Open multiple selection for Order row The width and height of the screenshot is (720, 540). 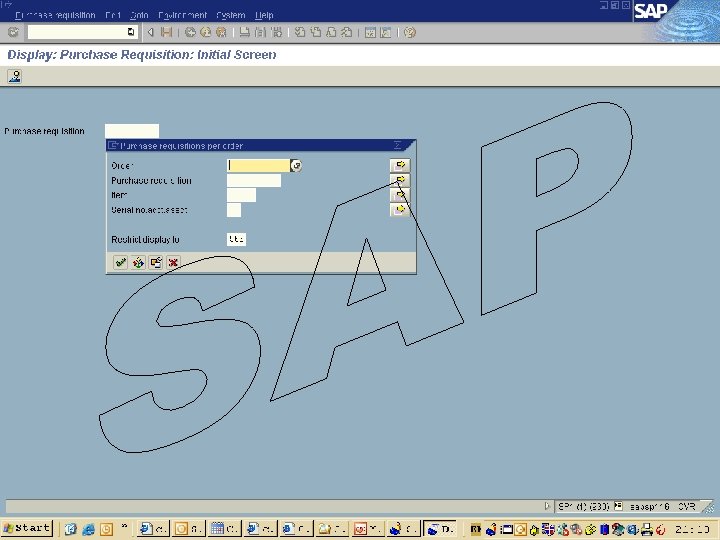[400, 165]
